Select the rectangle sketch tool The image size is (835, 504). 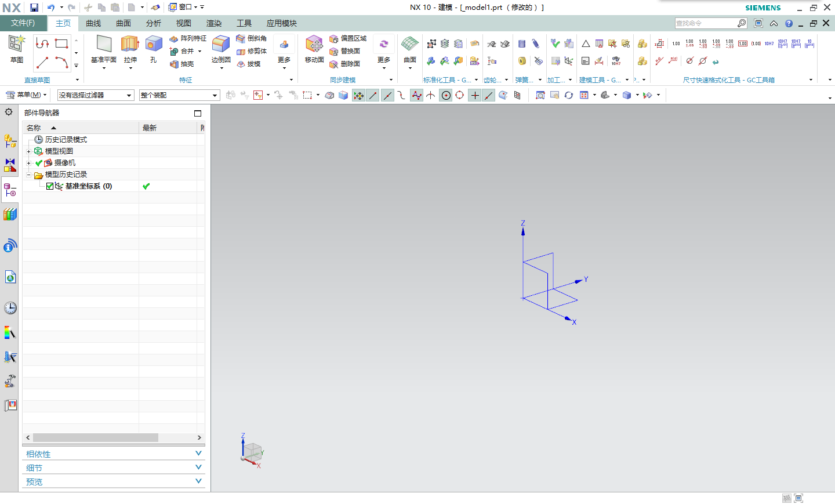[61, 43]
